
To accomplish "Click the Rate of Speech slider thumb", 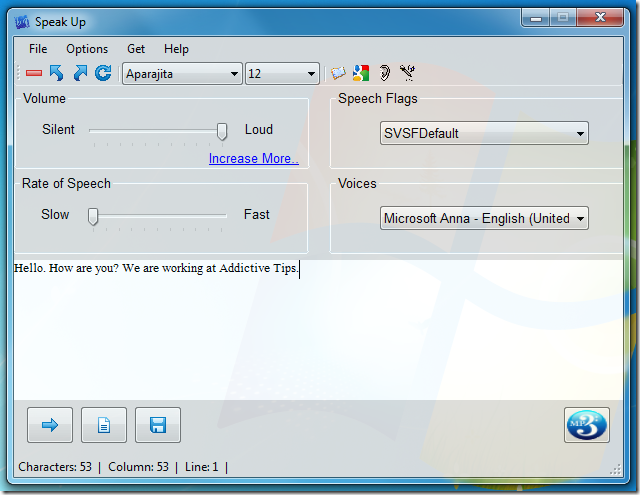I will click(x=93, y=216).
